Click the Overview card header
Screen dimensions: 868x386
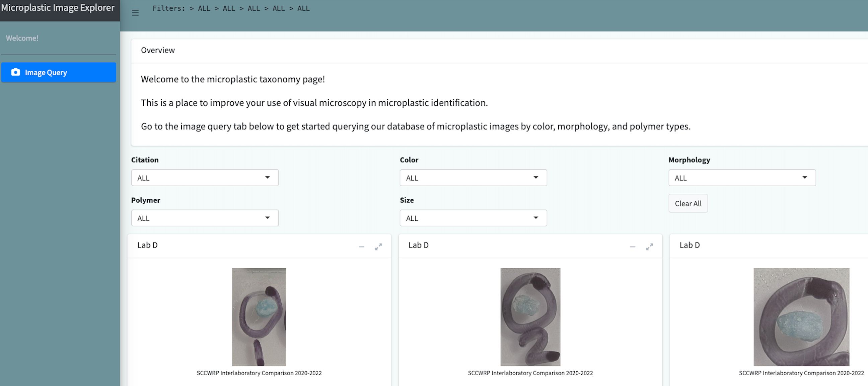158,50
